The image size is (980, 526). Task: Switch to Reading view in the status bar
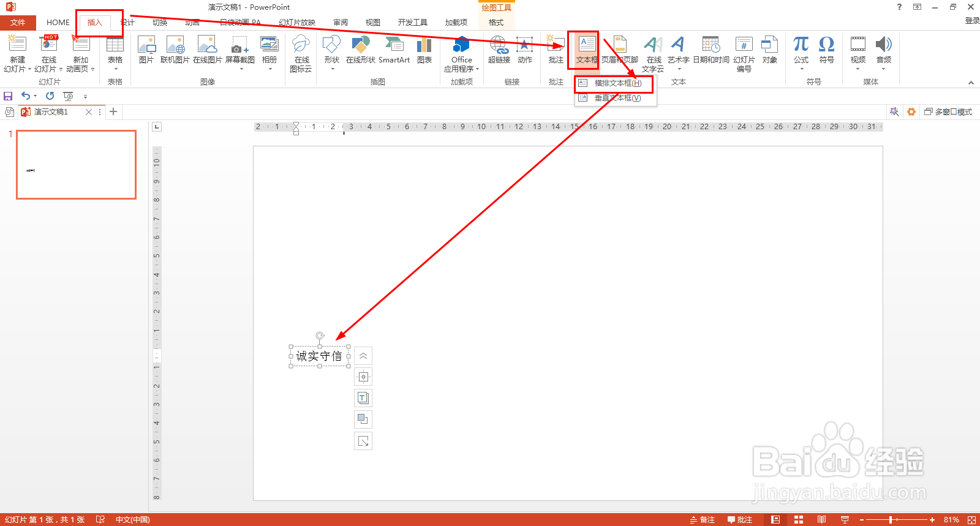[821, 520]
